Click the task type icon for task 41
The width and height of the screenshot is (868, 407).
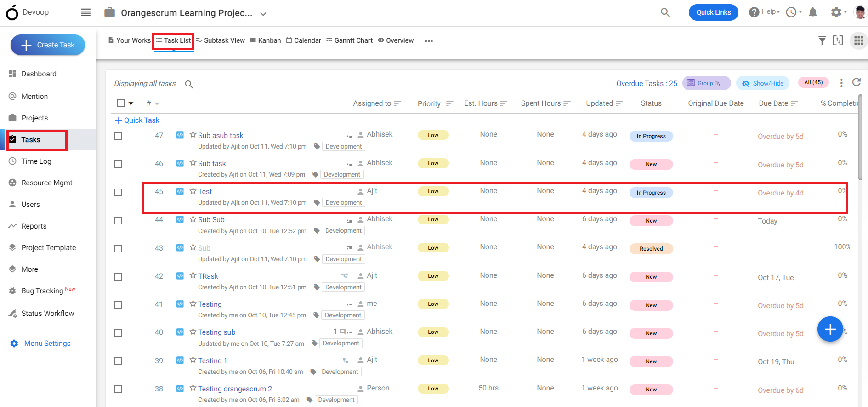(x=180, y=304)
